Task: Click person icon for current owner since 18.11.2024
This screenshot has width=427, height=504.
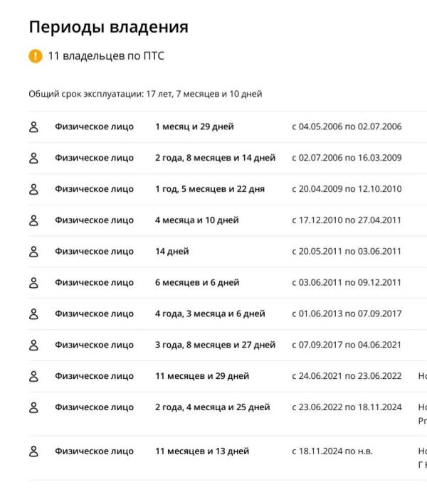Action: coord(33,451)
